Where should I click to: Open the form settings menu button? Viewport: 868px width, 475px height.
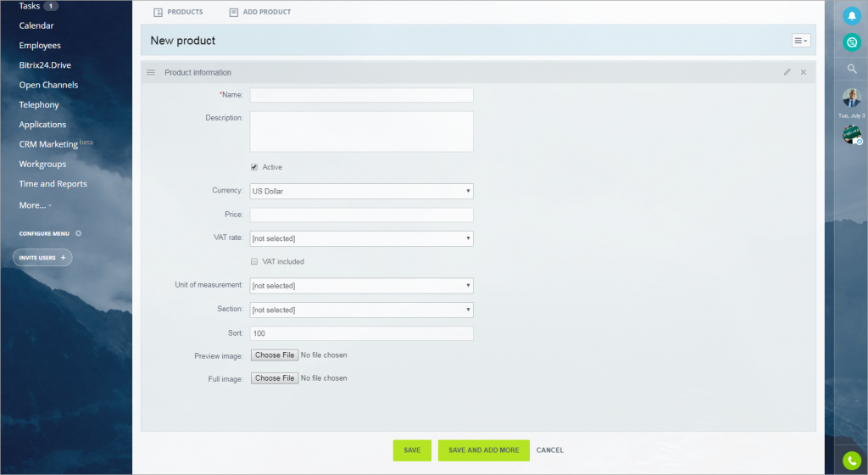(801, 41)
